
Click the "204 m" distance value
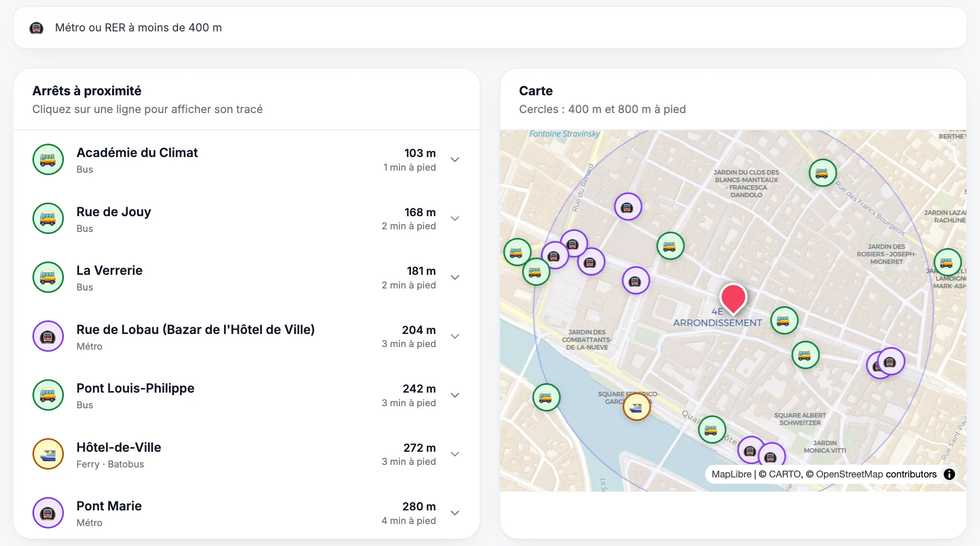(419, 330)
